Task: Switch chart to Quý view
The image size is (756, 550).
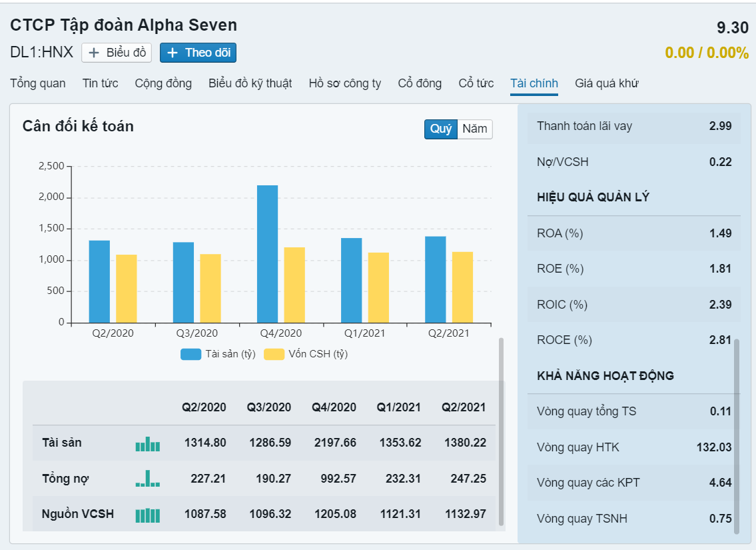Action: click(x=441, y=129)
